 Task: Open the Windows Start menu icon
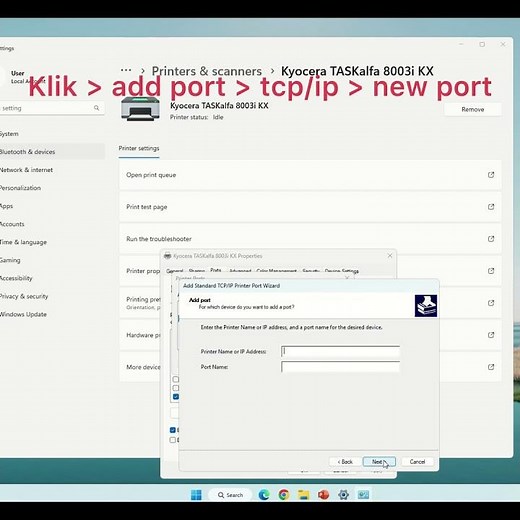pos(196,495)
